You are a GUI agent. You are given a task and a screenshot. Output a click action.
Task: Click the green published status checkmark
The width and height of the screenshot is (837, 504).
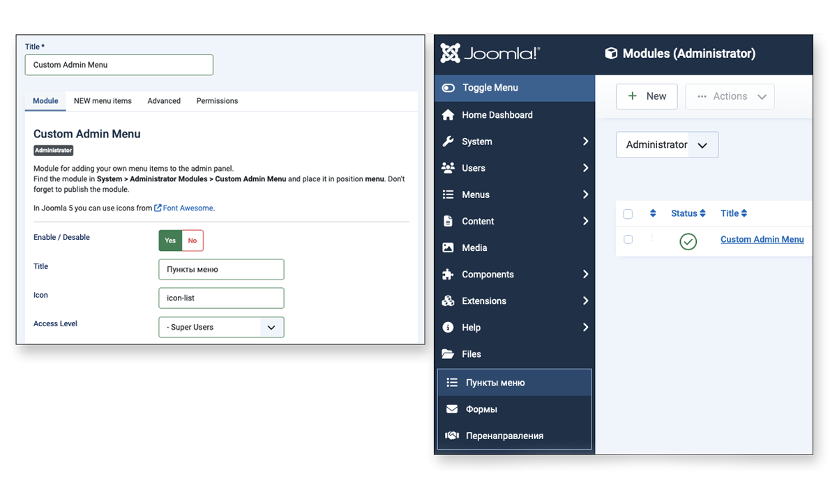688,241
